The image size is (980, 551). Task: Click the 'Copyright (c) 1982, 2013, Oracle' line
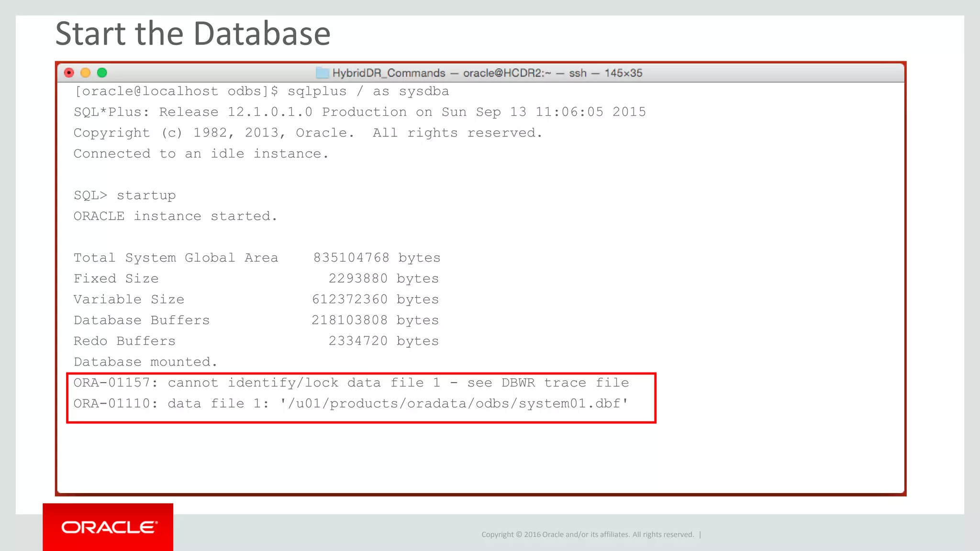point(308,133)
